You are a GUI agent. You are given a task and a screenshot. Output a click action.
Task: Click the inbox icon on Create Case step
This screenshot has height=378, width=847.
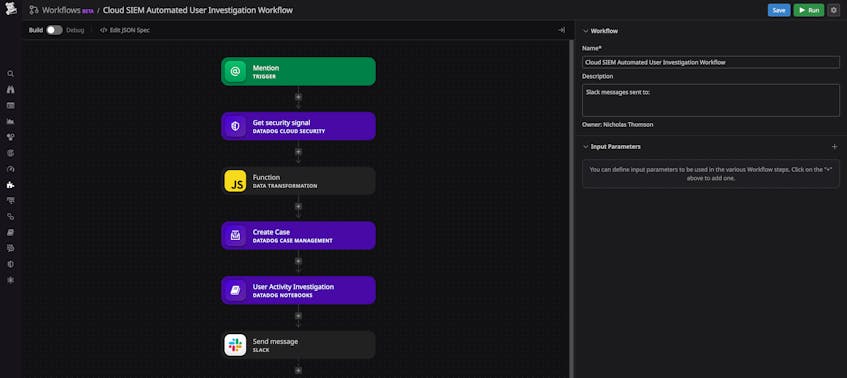(x=235, y=235)
